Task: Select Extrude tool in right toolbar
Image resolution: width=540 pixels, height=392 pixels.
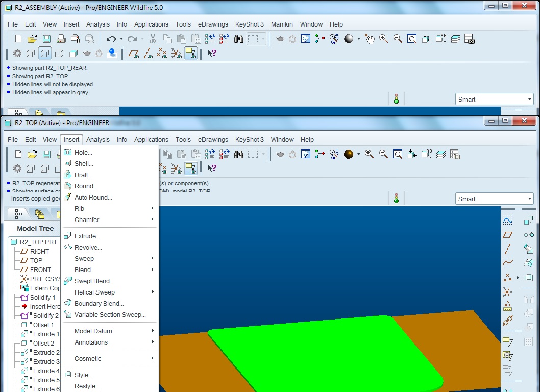Action: (x=529, y=220)
